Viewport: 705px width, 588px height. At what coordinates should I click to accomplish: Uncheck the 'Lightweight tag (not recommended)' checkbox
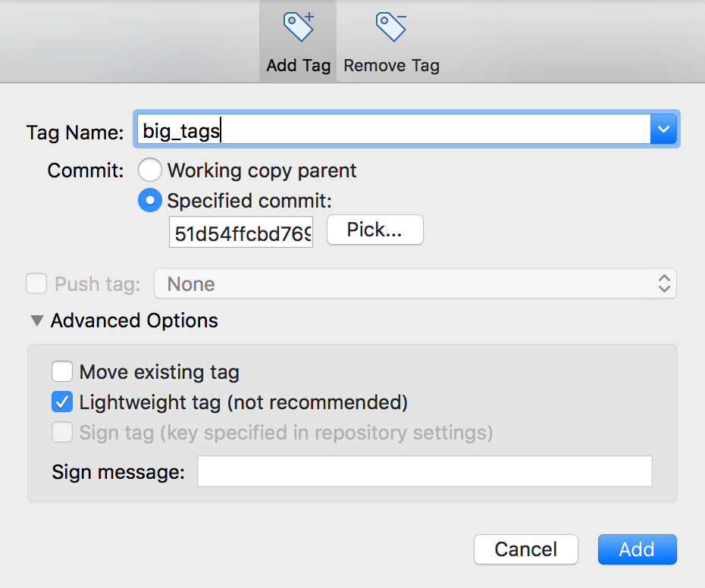tap(63, 402)
